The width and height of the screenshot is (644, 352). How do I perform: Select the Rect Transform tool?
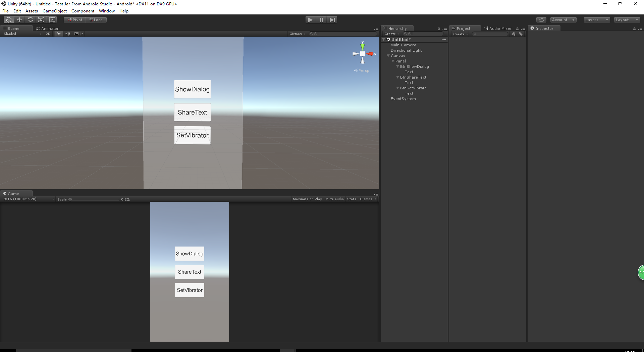[52, 20]
